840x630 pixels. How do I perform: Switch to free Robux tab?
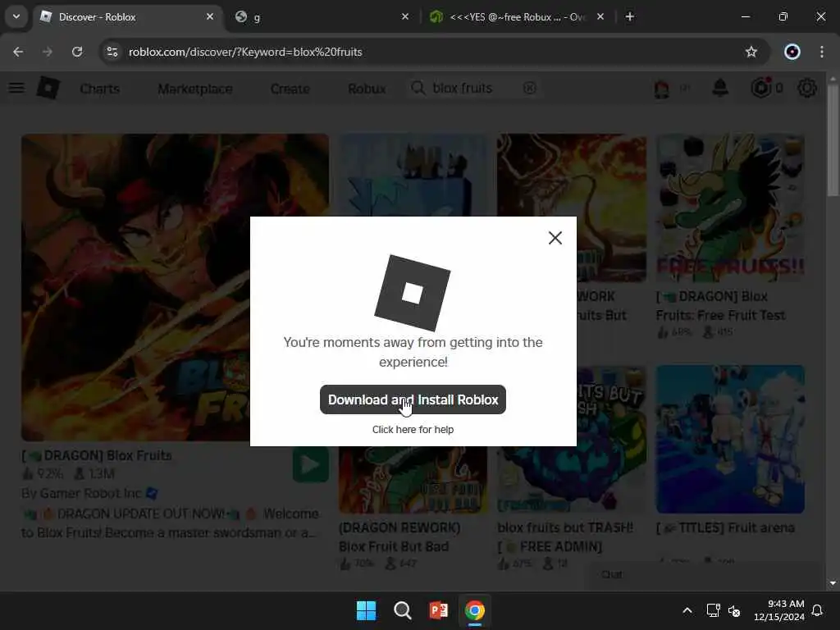tap(517, 17)
